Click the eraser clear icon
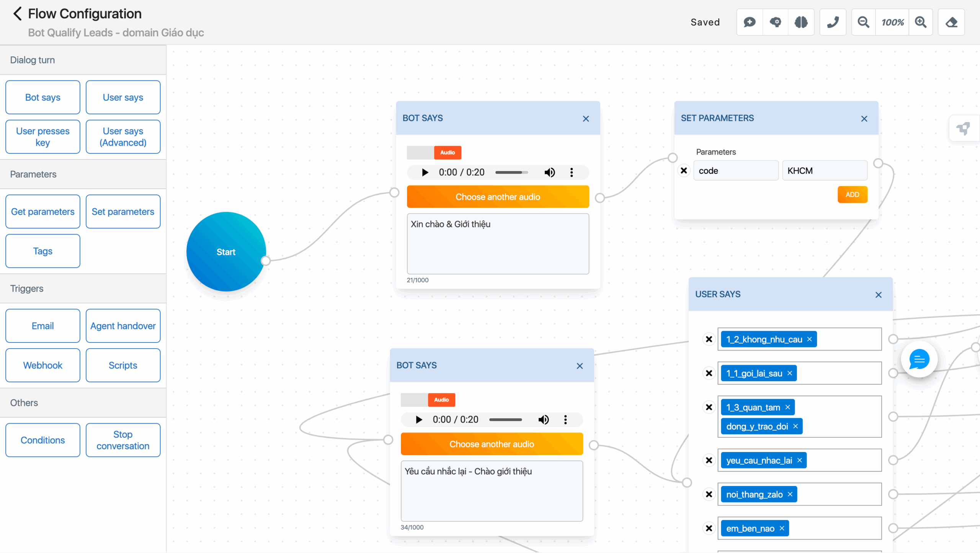 [x=951, y=22]
